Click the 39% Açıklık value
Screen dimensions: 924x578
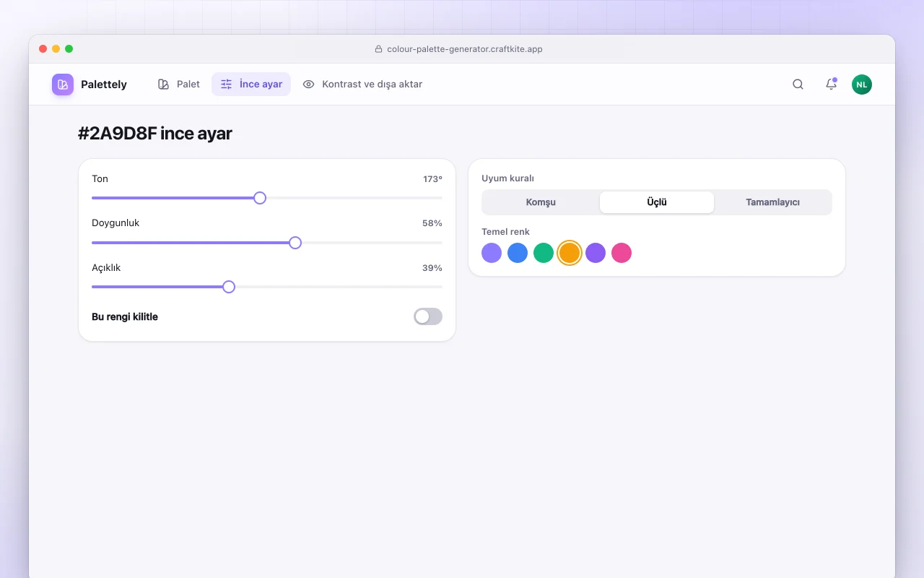pyautogui.click(x=432, y=268)
